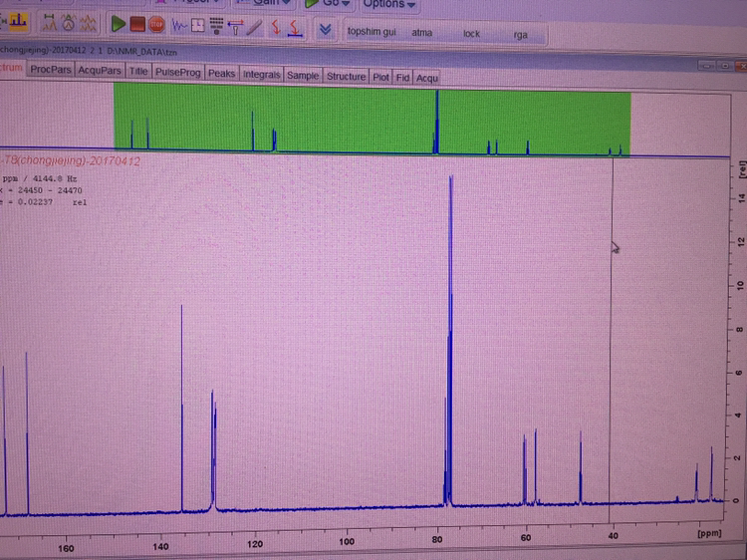
Task: Click the experiment time clock icon
Action: coord(198,26)
